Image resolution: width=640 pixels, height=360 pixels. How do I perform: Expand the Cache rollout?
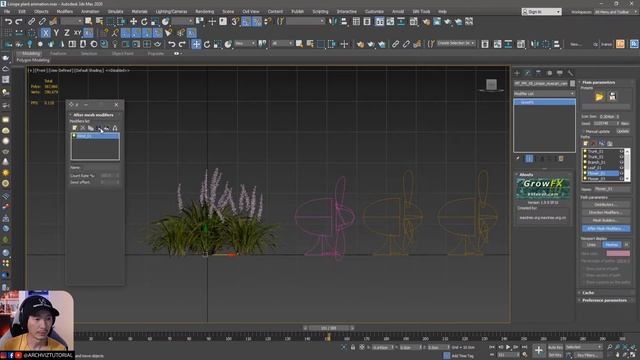point(588,293)
